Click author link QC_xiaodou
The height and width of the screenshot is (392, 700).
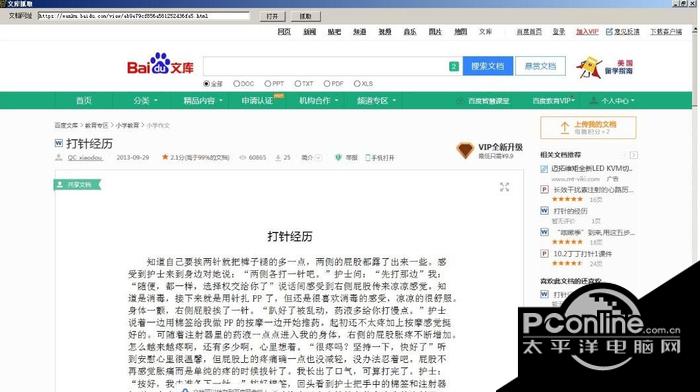coord(85,158)
